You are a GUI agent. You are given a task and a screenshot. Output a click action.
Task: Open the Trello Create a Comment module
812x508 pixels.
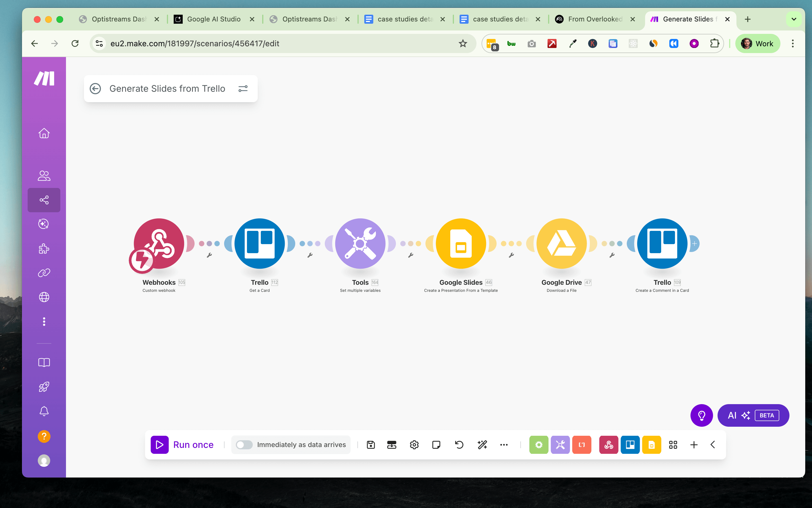(x=662, y=244)
